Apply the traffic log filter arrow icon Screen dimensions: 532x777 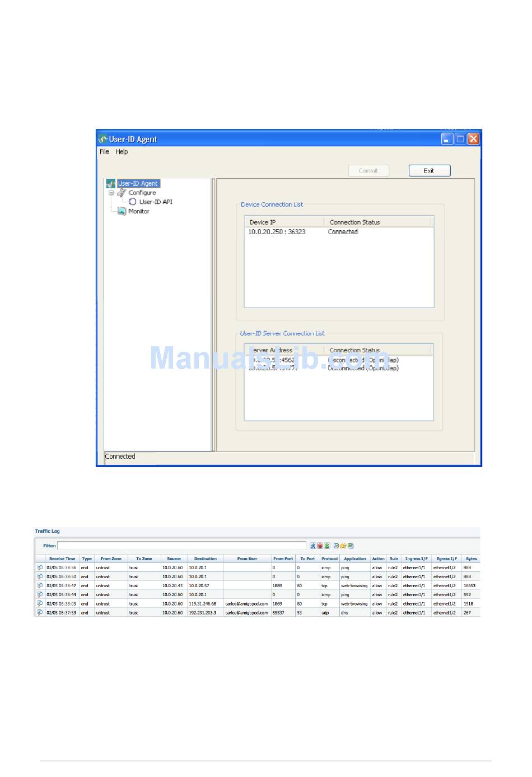point(312,546)
